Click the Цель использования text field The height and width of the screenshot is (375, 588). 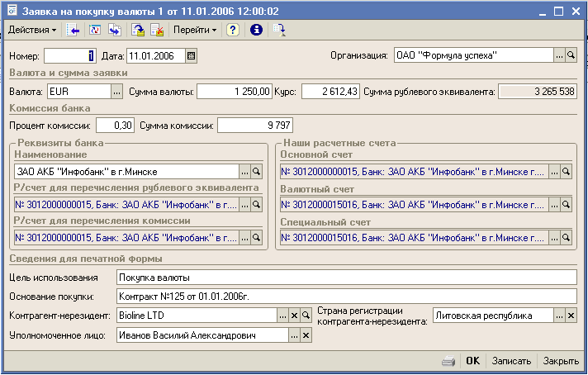click(x=345, y=277)
